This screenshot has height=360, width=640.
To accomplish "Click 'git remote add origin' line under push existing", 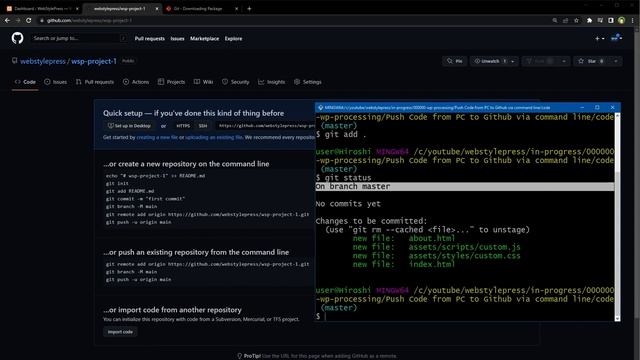I will [x=207, y=264].
